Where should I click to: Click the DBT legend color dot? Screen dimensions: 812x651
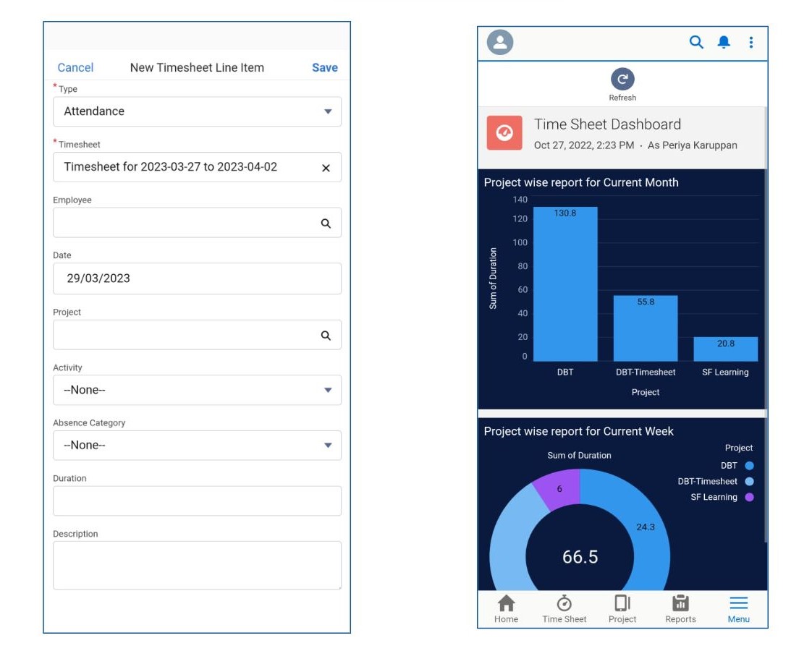pos(749,465)
